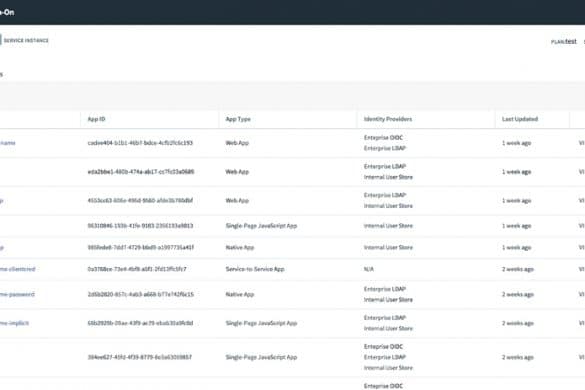Click Enterprise LDAP in the 2d5b2820 row

point(385,289)
